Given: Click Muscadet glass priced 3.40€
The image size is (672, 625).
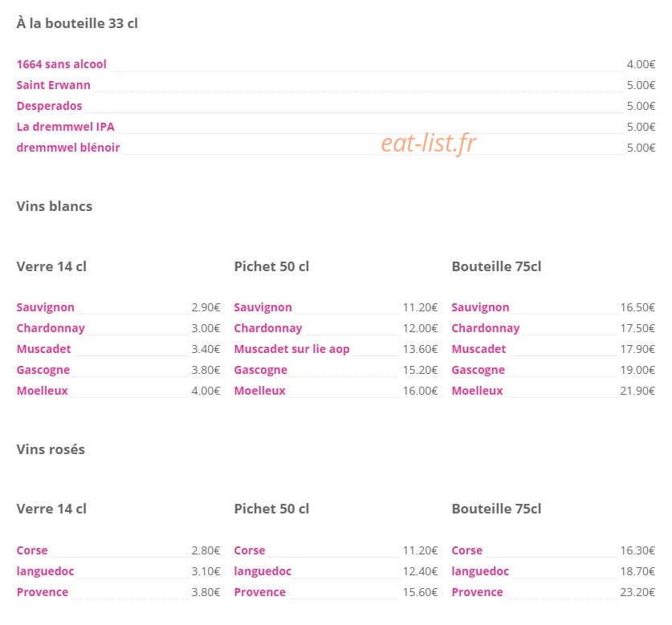Looking at the screenshot, I should coord(43,349).
